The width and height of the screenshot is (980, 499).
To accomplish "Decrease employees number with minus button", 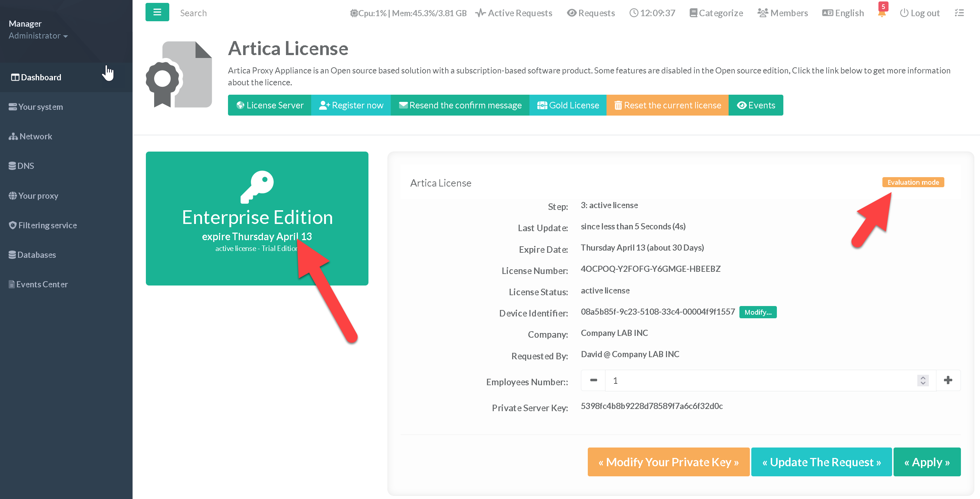I will [x=593, y=380].
